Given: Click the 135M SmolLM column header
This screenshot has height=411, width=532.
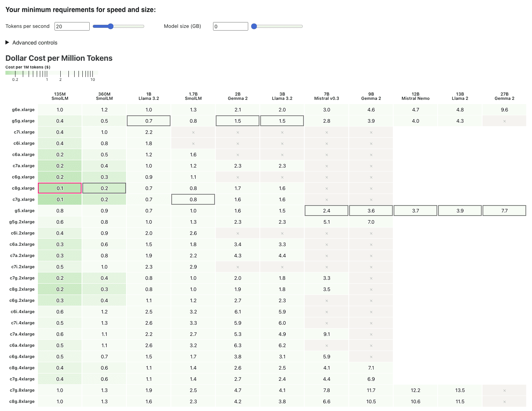Looking at the screenshot, I should point(60,96).
